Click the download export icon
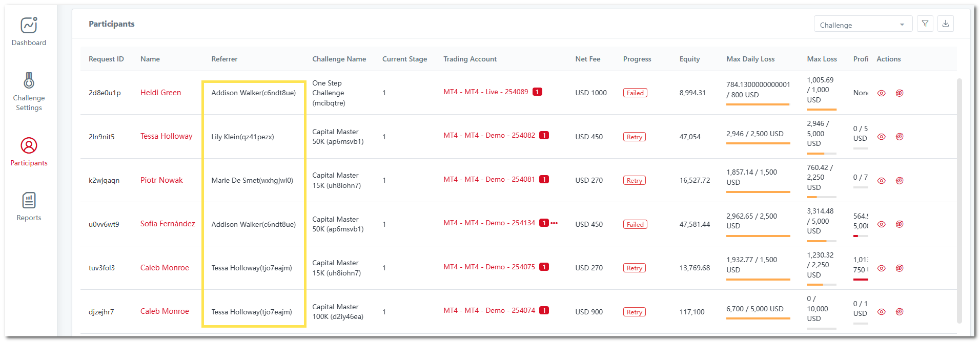This screenshot has width=980, height=342. point(946,24)
